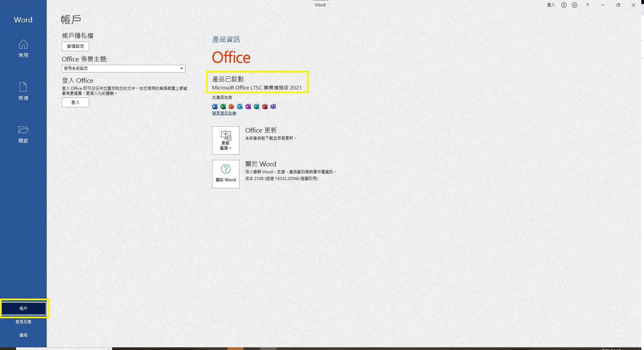
Task: Click the orange PowerPoint product icon
Action: pos(231,107)
